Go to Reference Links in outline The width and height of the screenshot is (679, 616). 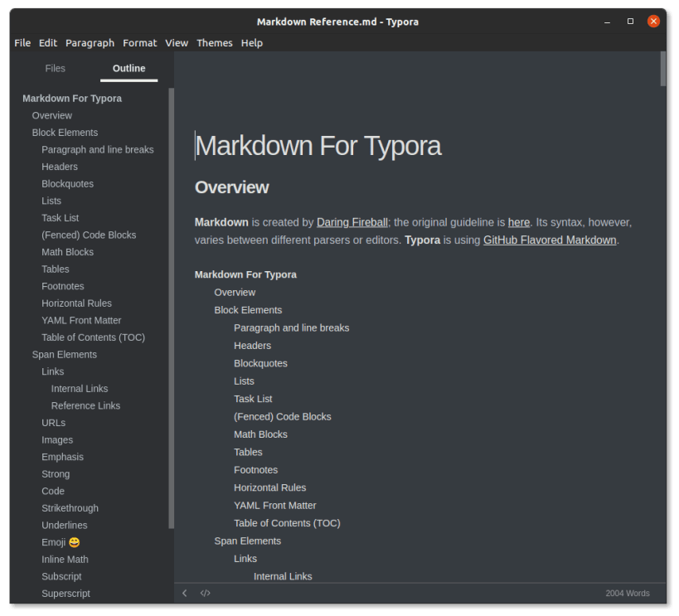85,405
